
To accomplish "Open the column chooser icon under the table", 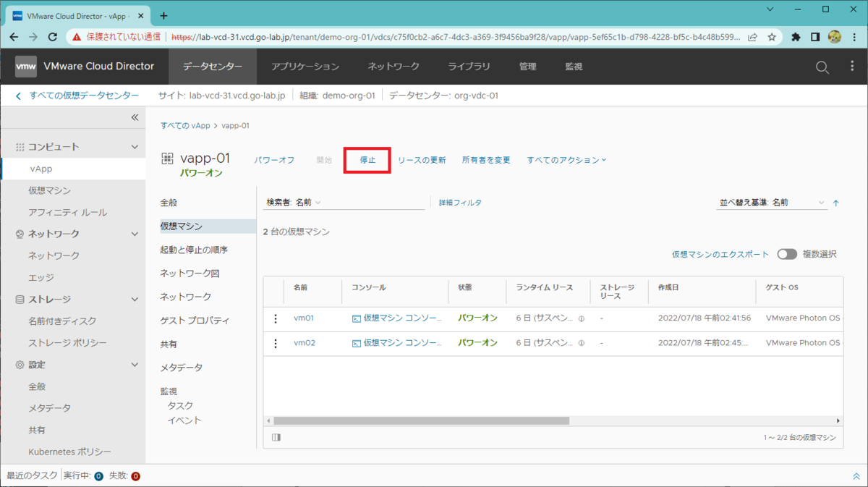I will [x=276, y=437].
